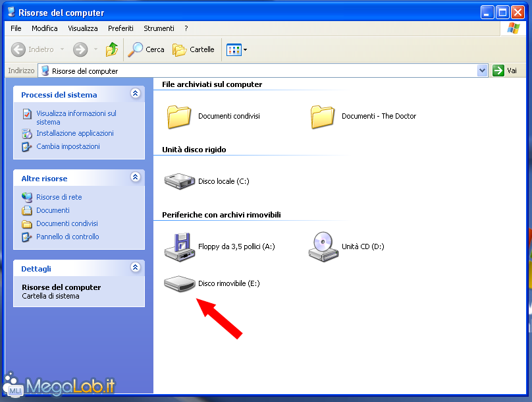Image resolution: width=532 pixels, height=402 pixels.
Task: Collapse the Processi del sistema panel
Action: coord(136,94)
